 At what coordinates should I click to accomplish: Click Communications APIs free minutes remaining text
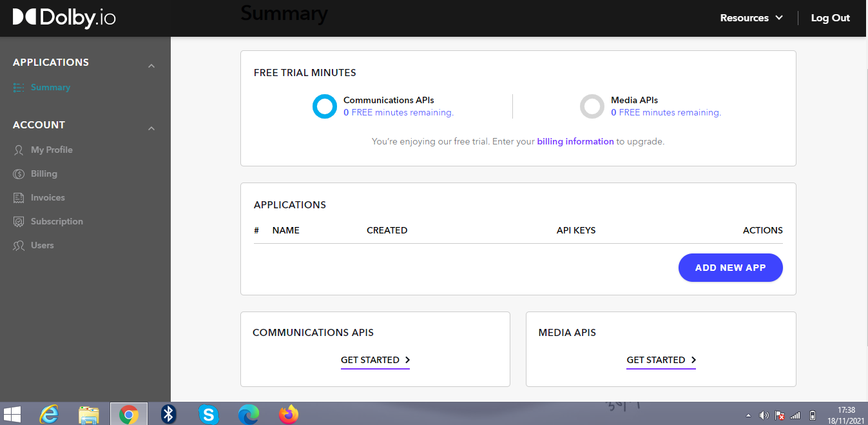point(398,112)
